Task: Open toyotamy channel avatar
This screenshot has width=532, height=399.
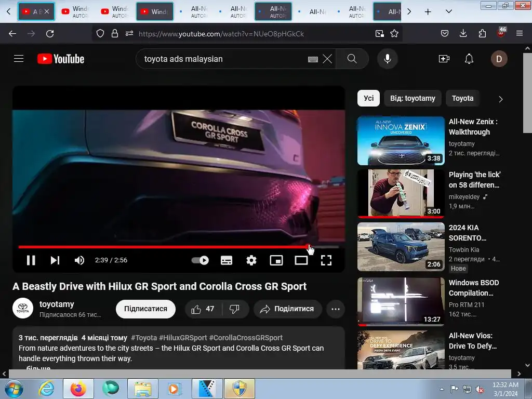Action: click(x=23, y=309)
